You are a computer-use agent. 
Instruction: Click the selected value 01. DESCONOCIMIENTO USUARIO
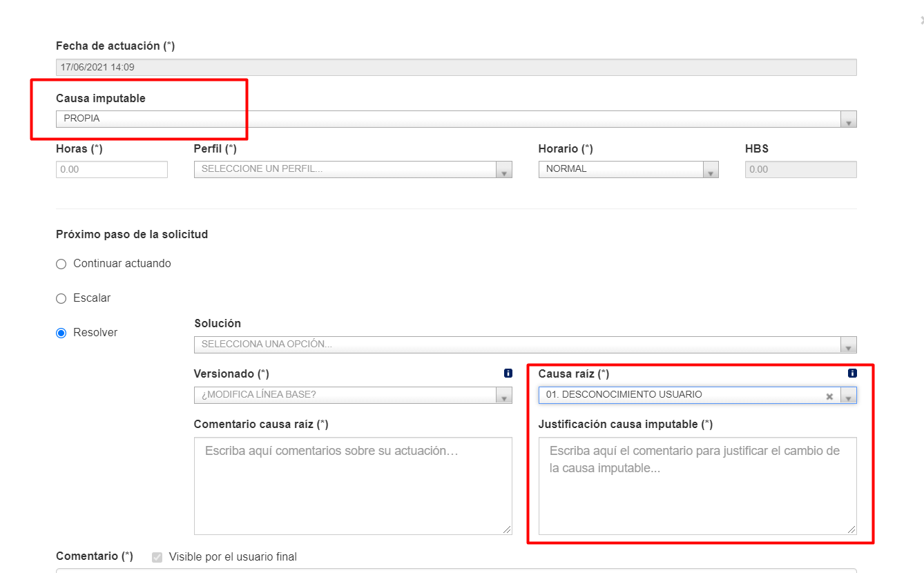624,395
